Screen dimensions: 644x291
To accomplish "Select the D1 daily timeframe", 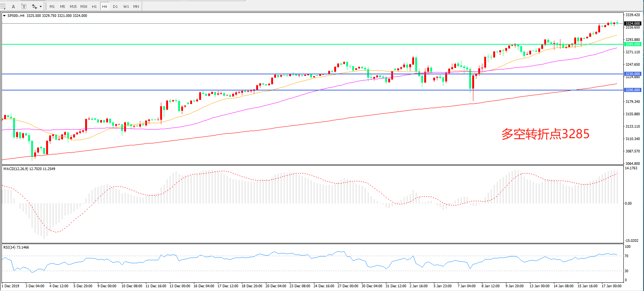I will coord(115,6).
